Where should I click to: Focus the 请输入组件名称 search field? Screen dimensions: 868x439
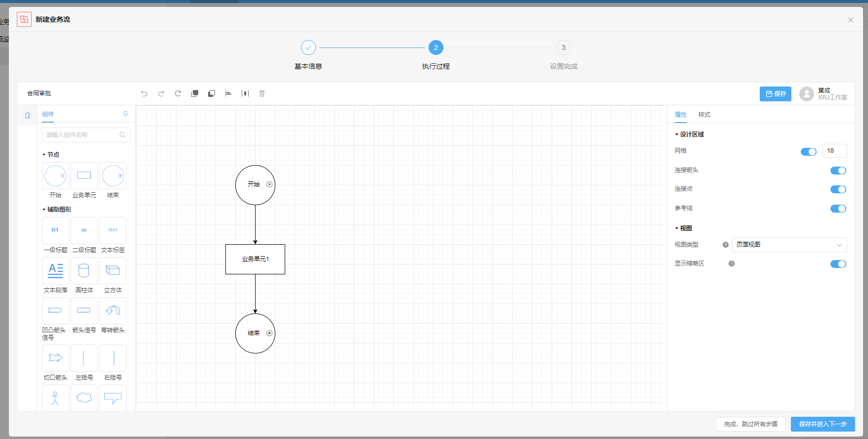tap(86, 135)
